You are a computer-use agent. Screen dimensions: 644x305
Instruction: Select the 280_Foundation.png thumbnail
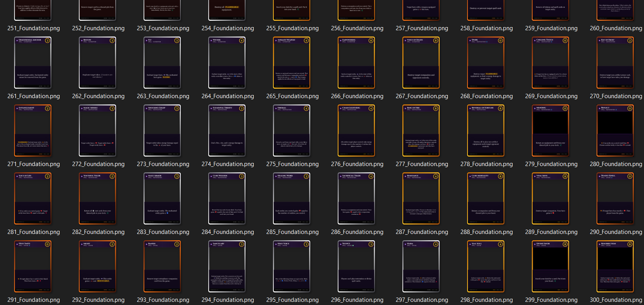(x=615, y=131)
